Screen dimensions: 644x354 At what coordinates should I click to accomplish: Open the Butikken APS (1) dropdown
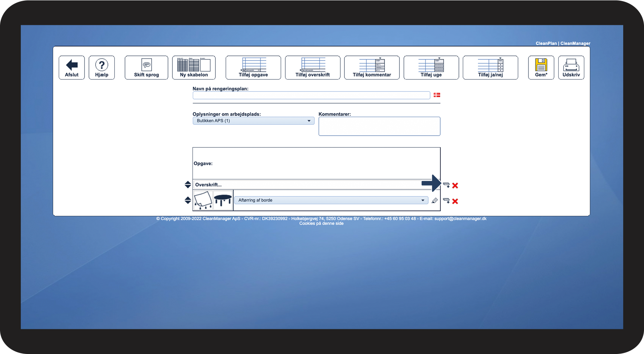pos(253,121)
